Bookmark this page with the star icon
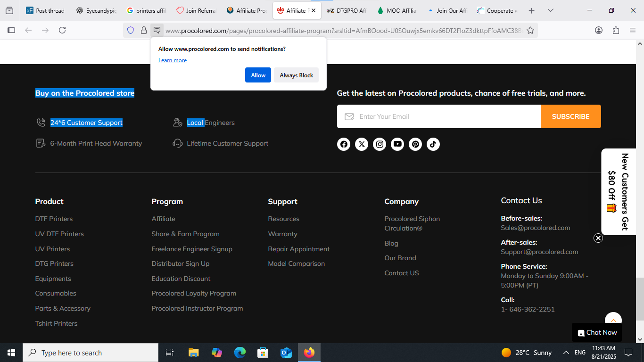644x362 pixels. click(530, 30)
